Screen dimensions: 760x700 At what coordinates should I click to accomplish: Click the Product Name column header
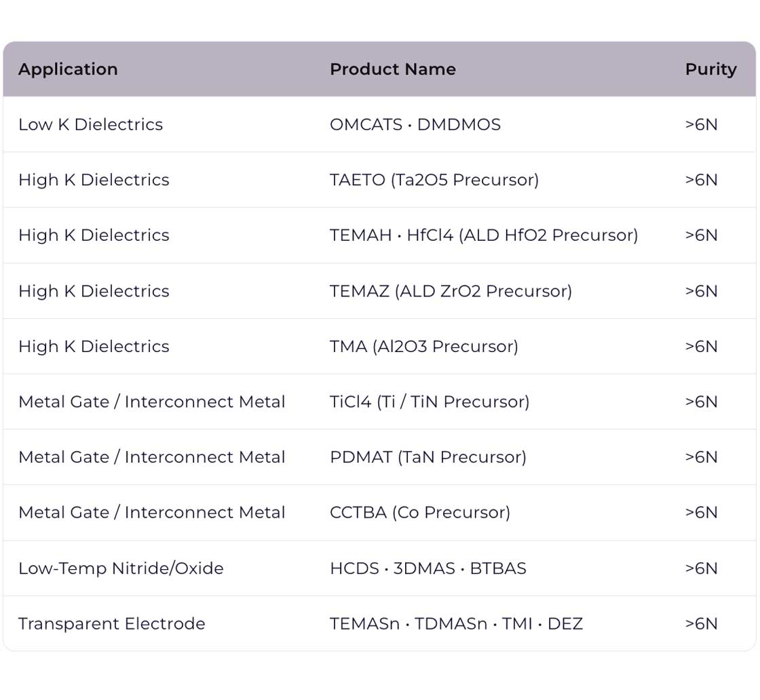(x=392, y=69)
